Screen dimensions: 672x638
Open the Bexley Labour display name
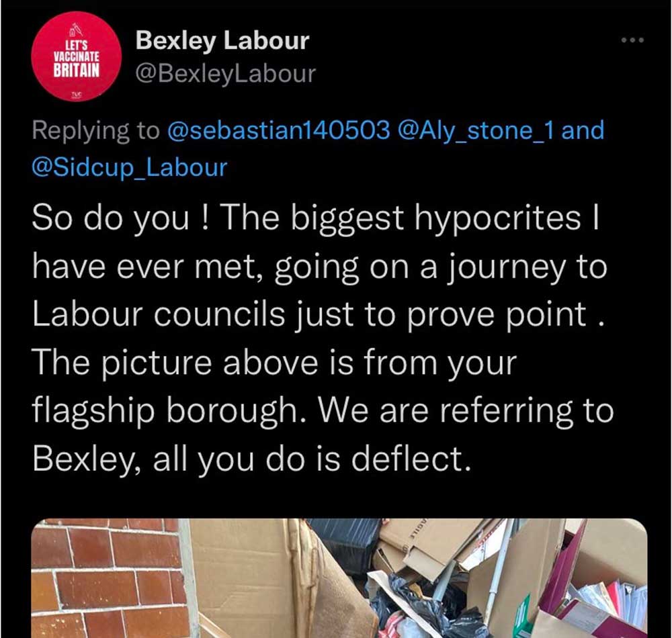[x=222, y=40]
